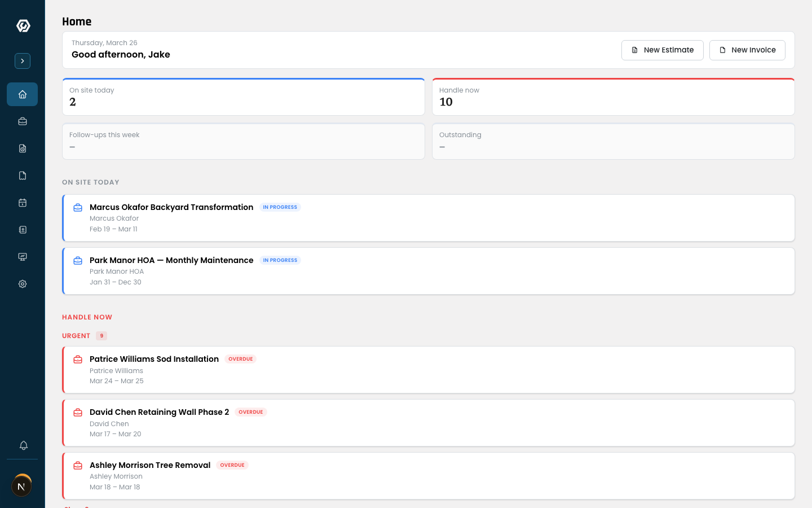
Task: Click the New Invoice button
Action: tap(747, 50)
